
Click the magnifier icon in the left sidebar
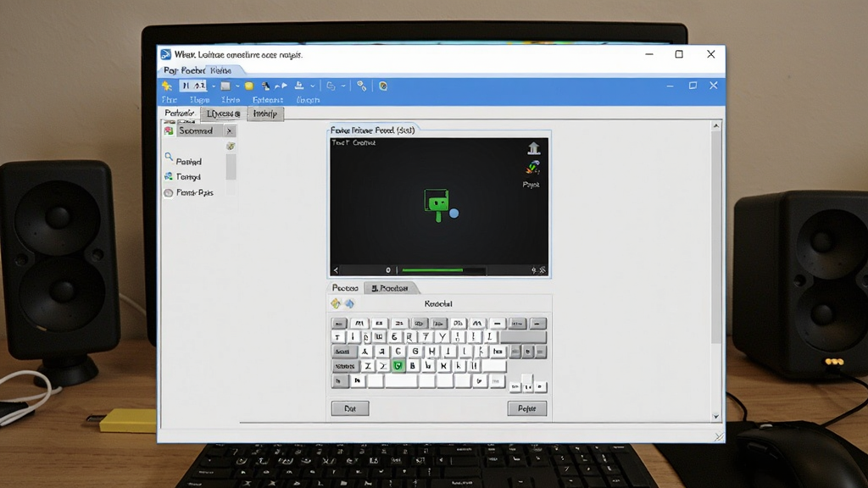tap(169, 158)
